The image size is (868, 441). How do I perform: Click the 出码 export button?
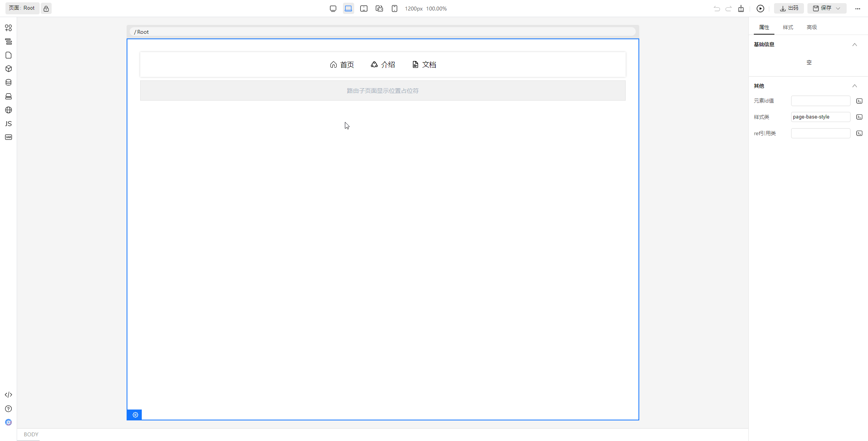tap(789, 9)
